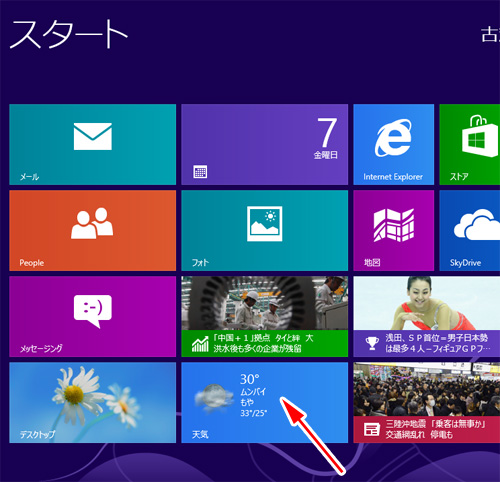Open the Finance news tile with factory photo
500x482 pixels.
point(265,316)
